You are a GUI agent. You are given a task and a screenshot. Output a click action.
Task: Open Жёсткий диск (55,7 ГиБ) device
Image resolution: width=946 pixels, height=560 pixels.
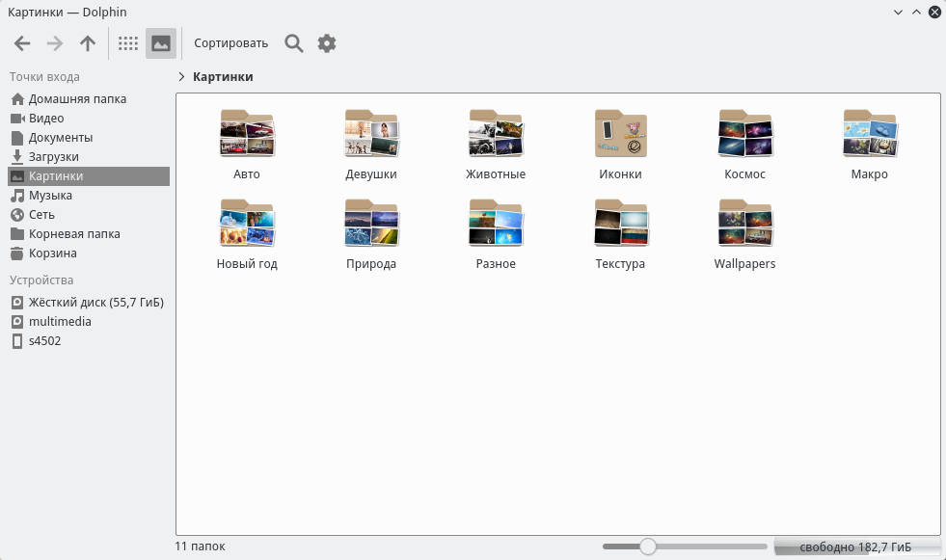click(x=89, y=302)
